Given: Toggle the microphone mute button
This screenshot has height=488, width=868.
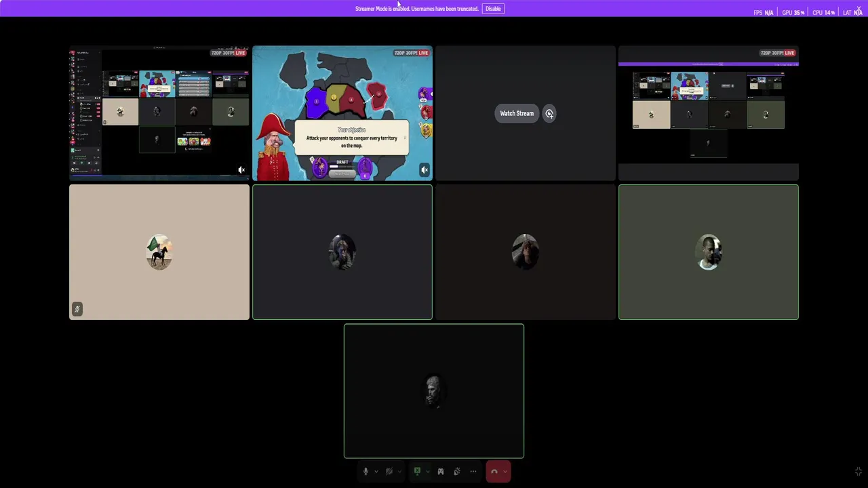Looking at the screenshot, I should (366, 472).
